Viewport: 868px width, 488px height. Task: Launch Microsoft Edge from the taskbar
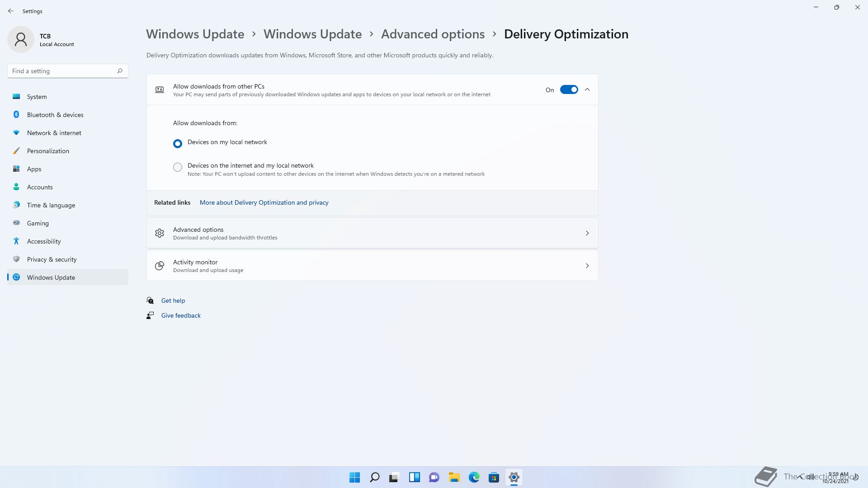pos(474,477)
